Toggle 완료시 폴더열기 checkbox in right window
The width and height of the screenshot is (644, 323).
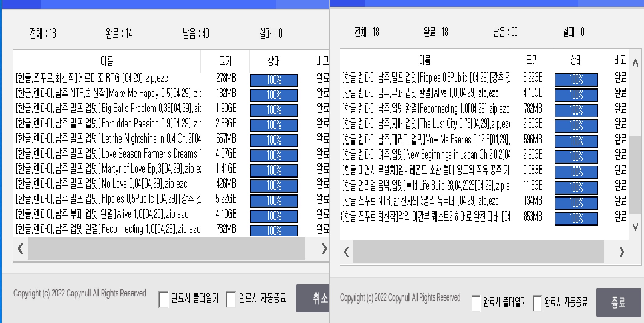tap(476, 303)
